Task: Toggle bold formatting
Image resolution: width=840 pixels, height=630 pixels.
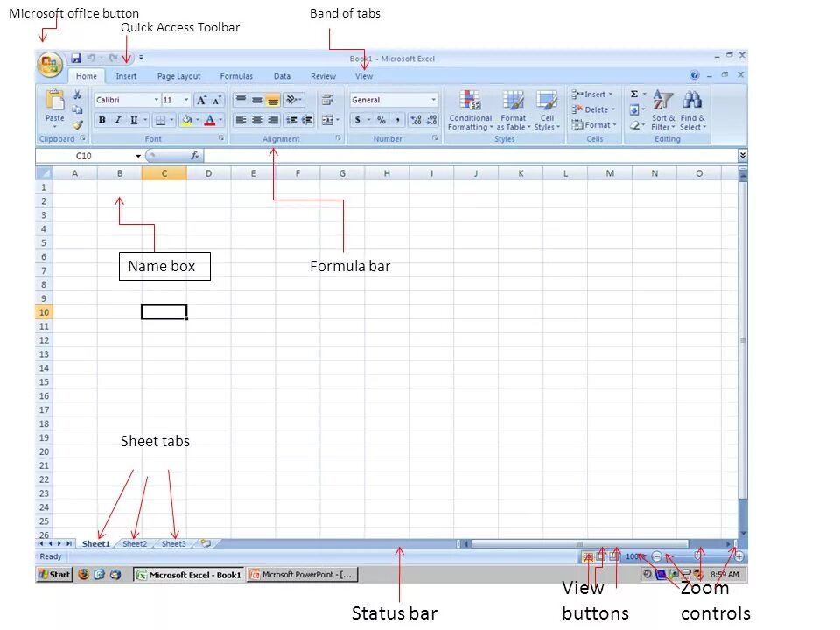Action: coord(101,120)
